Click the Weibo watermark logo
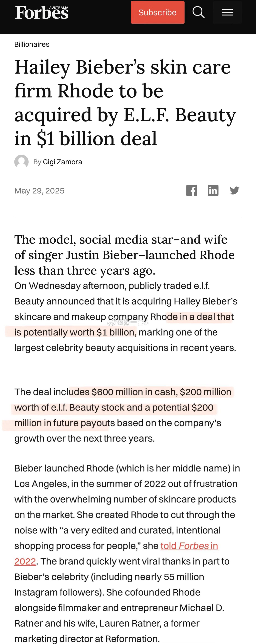 (x=112, y=322)
